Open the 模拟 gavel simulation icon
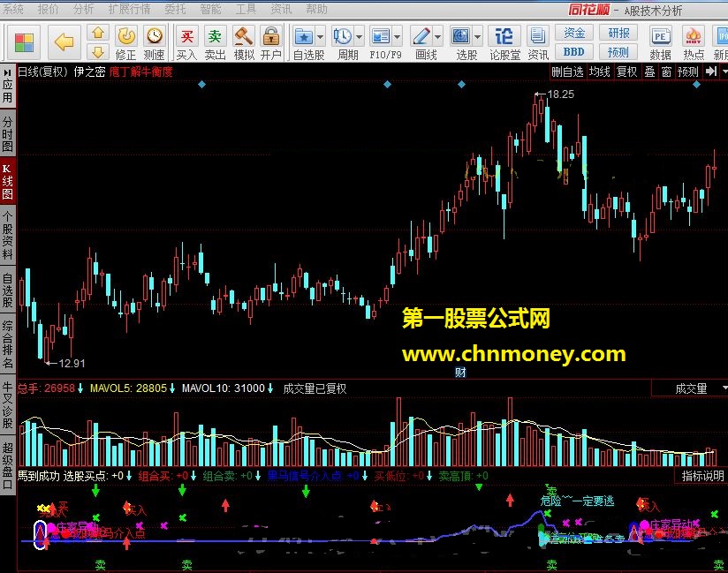This screenshot has width=728, height=573. [243, 42]
